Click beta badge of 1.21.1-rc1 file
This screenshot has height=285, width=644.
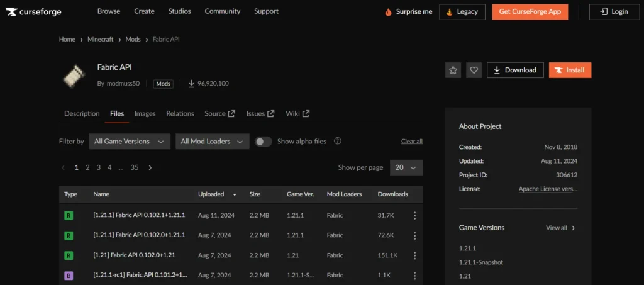(x=69, y=276)
